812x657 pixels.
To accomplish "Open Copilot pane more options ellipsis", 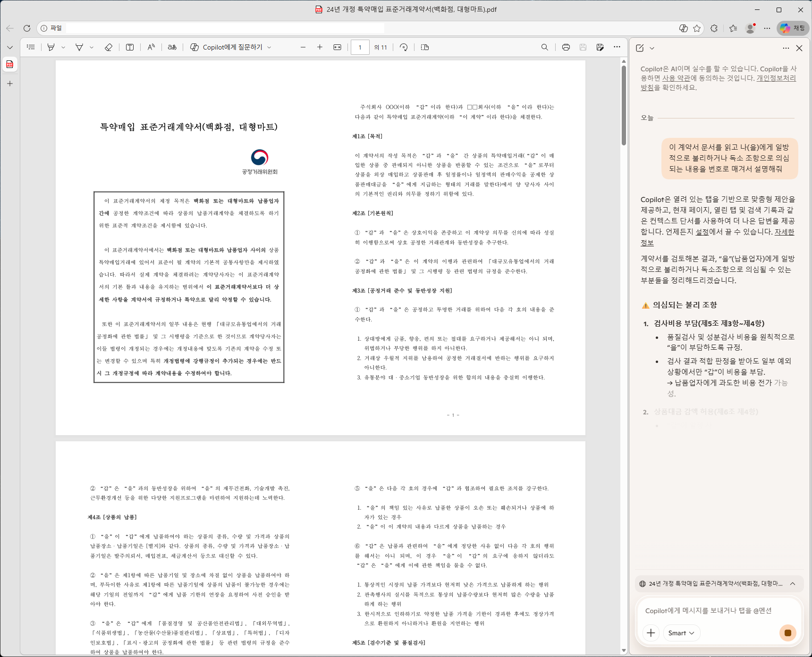I will point(786,48).
